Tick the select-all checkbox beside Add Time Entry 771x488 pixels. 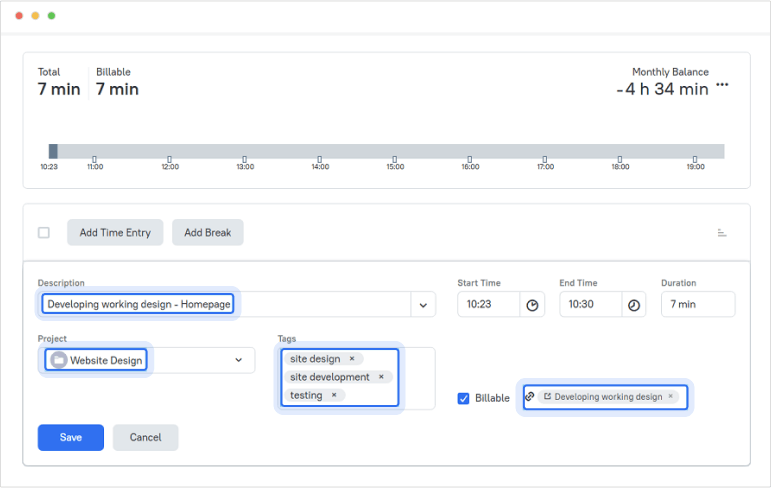click(44, 233)
